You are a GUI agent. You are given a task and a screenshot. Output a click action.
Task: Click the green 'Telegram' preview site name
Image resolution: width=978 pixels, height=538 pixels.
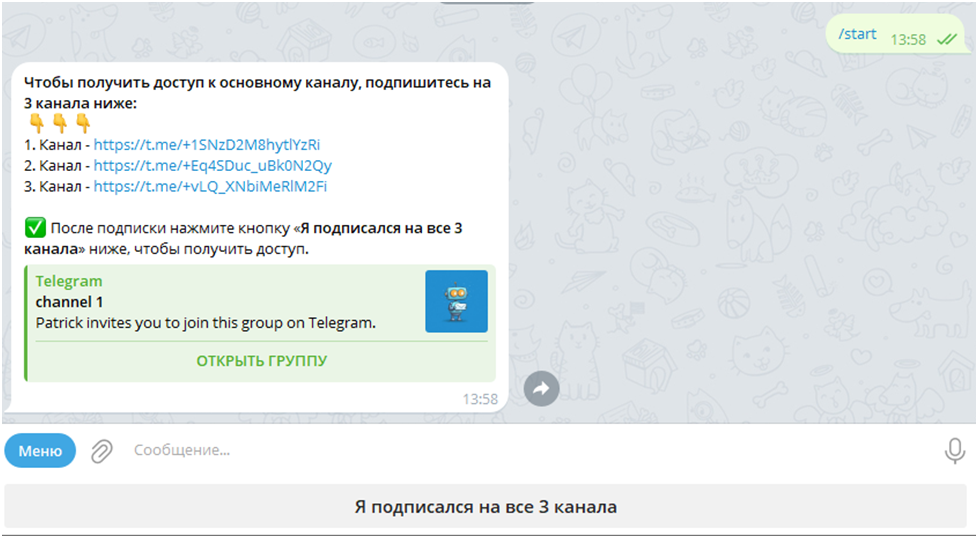click(x=69, y=282)
